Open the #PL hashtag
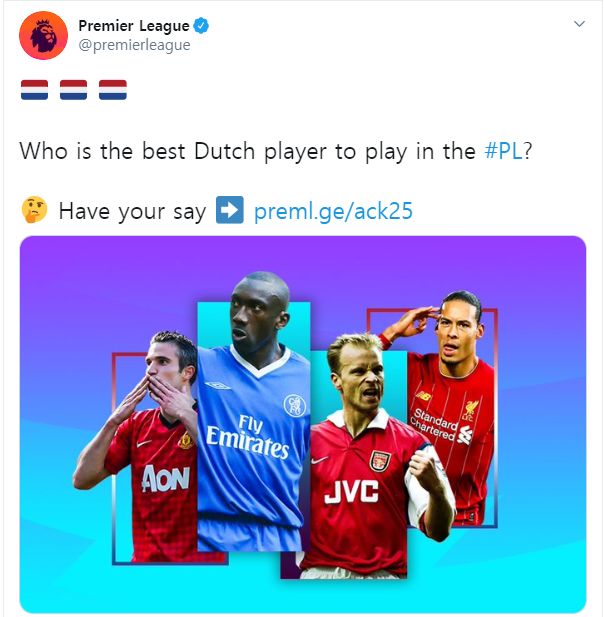The width and height of the screenshot is (604, 617). click(504, 151)
